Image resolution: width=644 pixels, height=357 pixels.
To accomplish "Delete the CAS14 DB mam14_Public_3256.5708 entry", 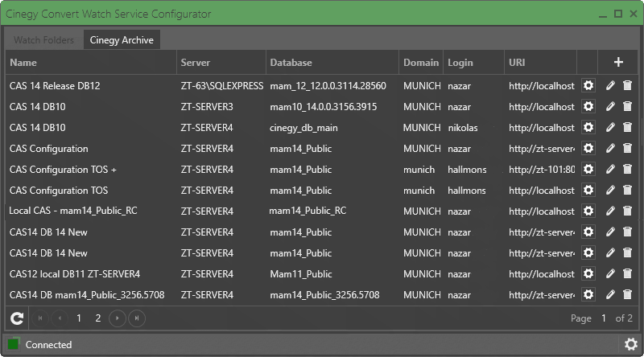I will (x=627, y=294).
